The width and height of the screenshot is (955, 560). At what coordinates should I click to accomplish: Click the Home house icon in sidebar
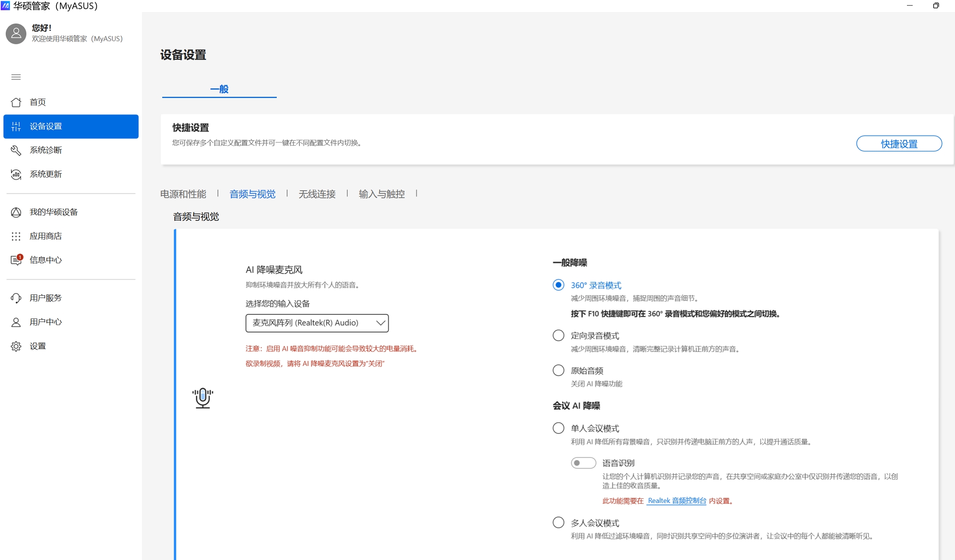[16, 102]
